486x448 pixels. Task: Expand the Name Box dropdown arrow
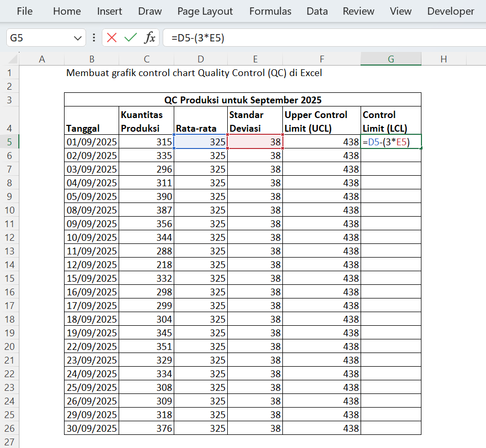click(78, 38)
